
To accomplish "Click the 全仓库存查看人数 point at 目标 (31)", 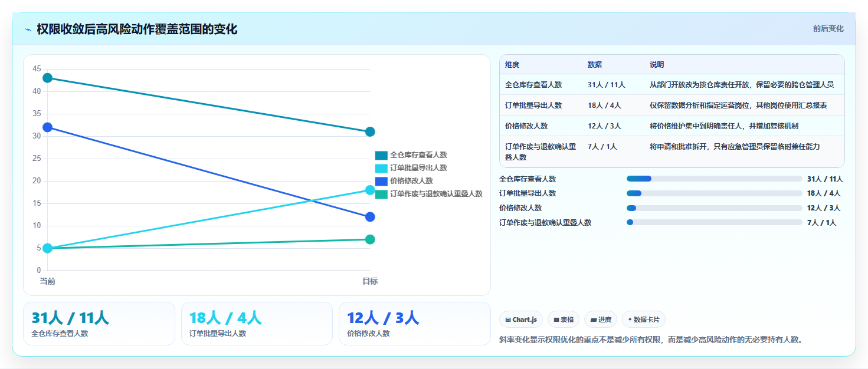I will click(x=370, y=131).
